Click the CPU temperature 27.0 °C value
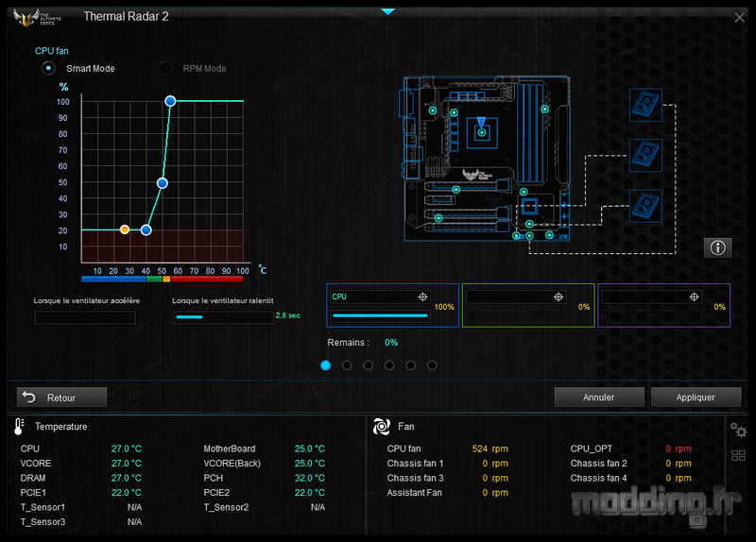Screen dimensions: 756x542 coord(127,449)
